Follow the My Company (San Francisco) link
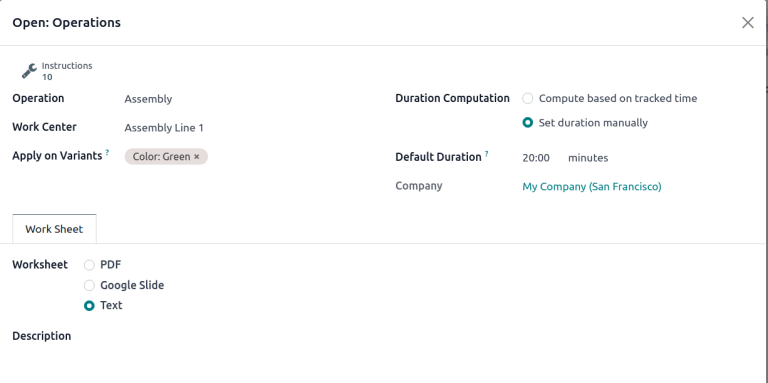Image resolution: width=768 pixels, height=383 pixels. 592,187
